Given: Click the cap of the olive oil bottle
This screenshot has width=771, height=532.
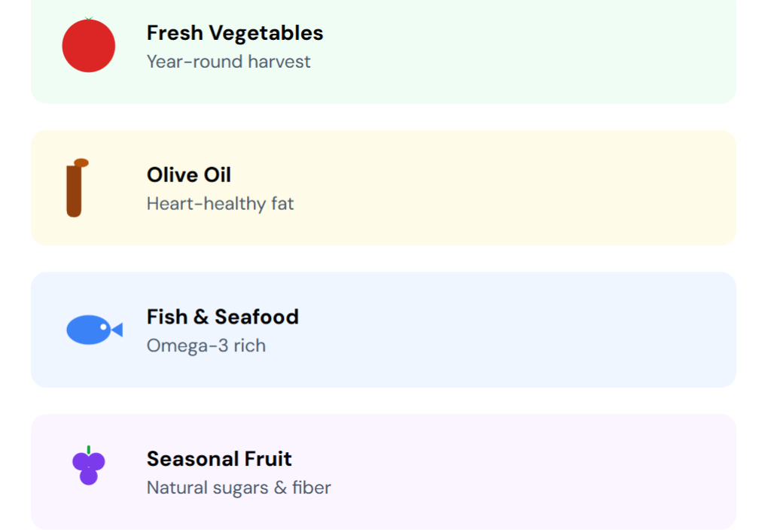Looking at the screenshot, I should click(x=81, y=163).
